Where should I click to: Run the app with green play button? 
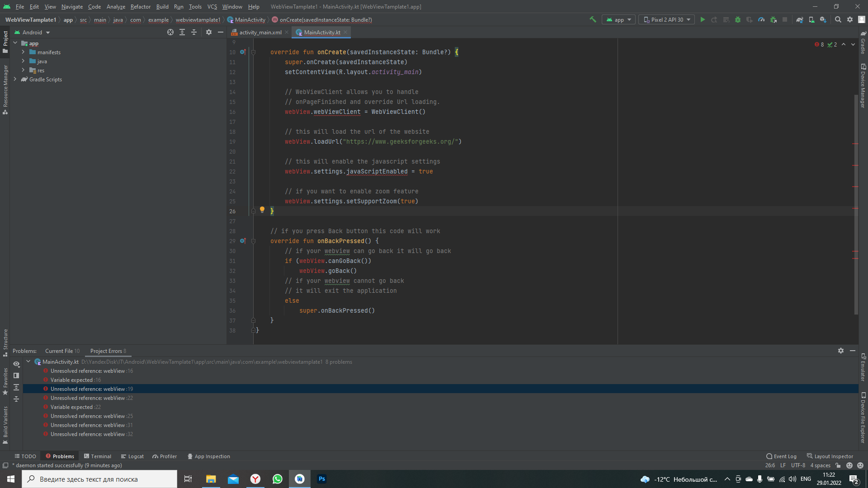tap(703, 19)
